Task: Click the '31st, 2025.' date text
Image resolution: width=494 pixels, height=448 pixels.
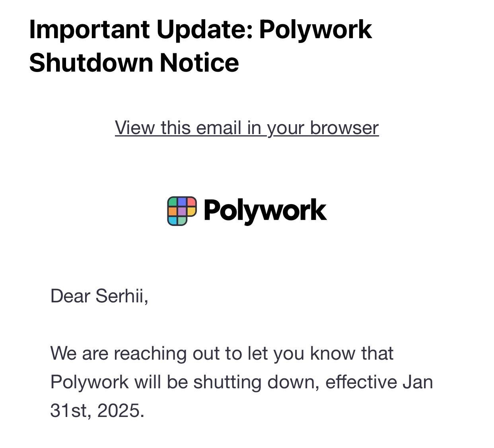Action: coord(97,410)
